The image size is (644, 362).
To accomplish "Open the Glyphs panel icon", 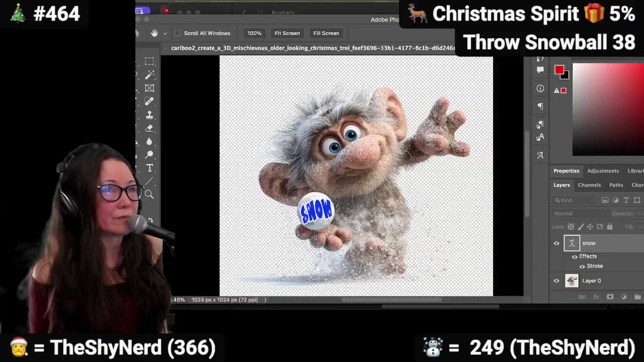I will click(540, 155).
